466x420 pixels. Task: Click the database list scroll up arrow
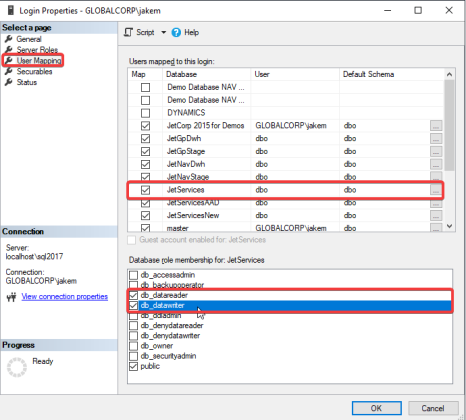click(x=449, y=74)
